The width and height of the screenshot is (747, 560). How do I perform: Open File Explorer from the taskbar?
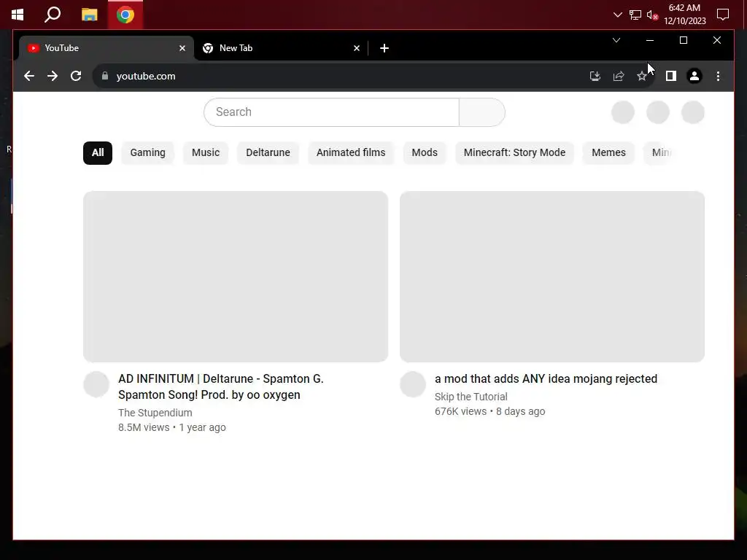(x=89, y=15)
